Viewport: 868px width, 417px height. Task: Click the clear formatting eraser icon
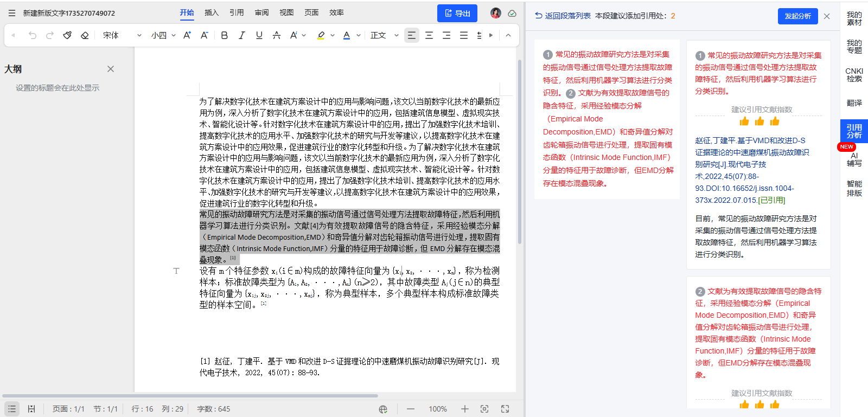[85, 35]
